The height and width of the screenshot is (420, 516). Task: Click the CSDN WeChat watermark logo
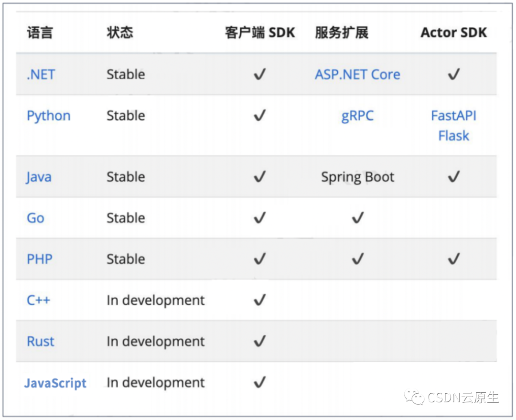(x=414, y=398)
